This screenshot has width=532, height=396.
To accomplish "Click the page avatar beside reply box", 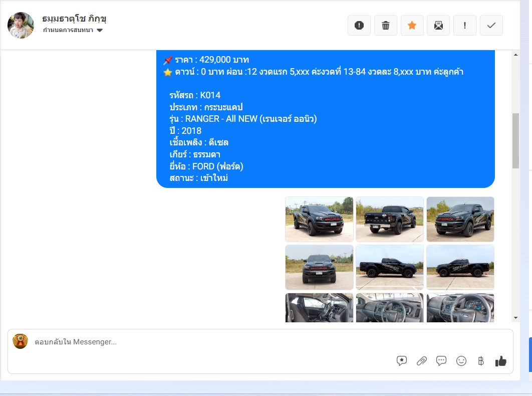I will [21, 341].
